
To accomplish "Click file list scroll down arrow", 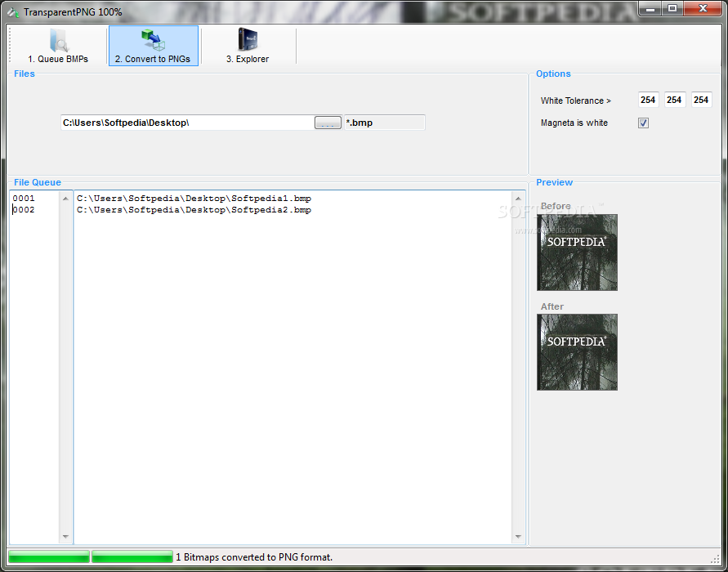I will tap(518, 537).
